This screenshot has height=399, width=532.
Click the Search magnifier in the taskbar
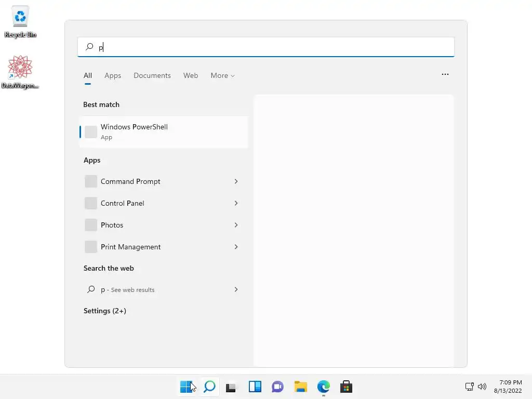point(209,387)
